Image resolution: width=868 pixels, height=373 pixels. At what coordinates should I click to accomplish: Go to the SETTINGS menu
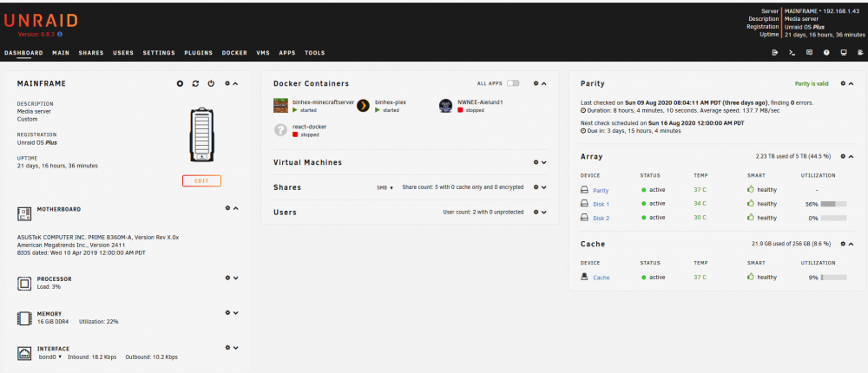click(x=159, y=53)
